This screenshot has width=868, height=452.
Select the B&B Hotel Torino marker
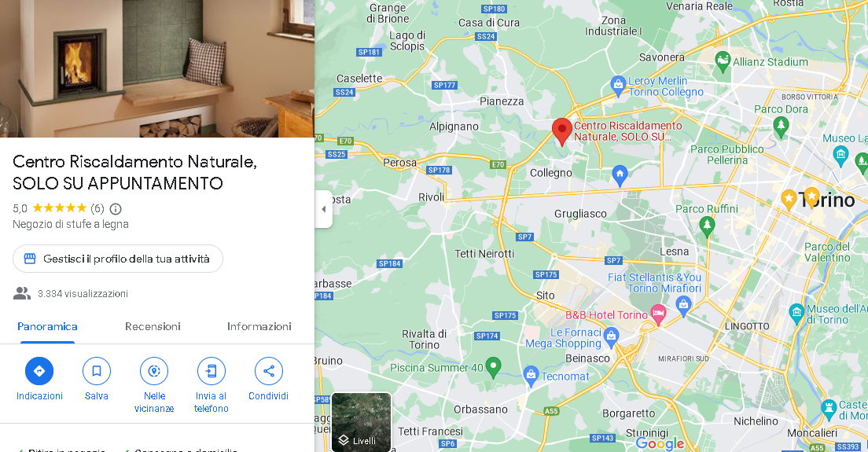coord(657,314)
